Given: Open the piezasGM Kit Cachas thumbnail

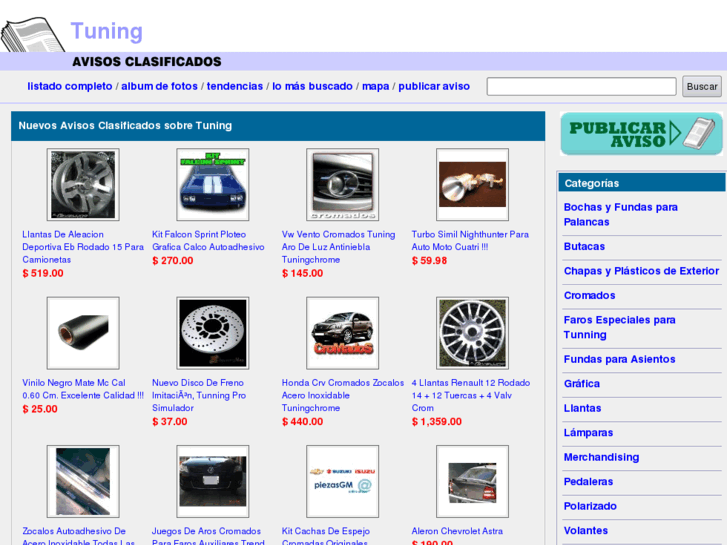Looking at the screenshot, I should 343,481.
